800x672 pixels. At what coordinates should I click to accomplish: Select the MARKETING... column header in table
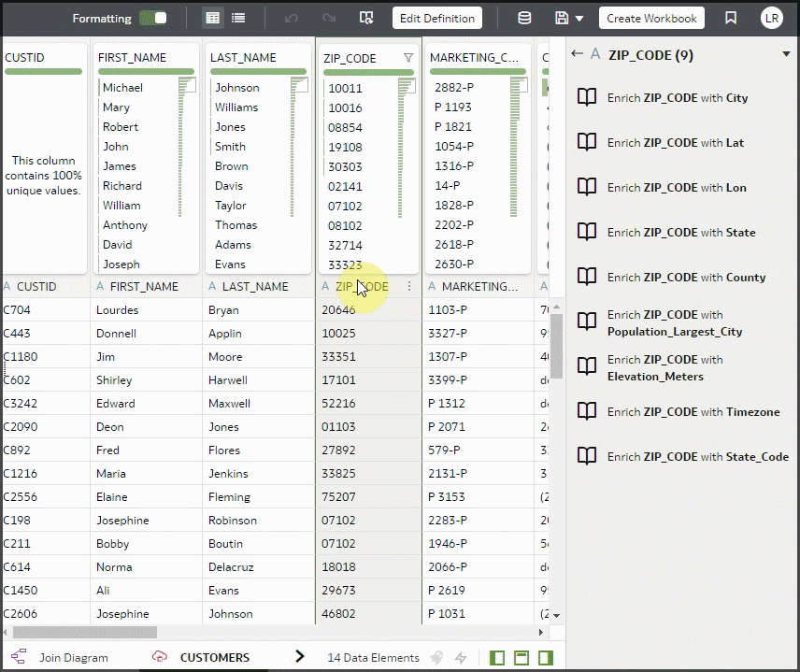[479, 287]
